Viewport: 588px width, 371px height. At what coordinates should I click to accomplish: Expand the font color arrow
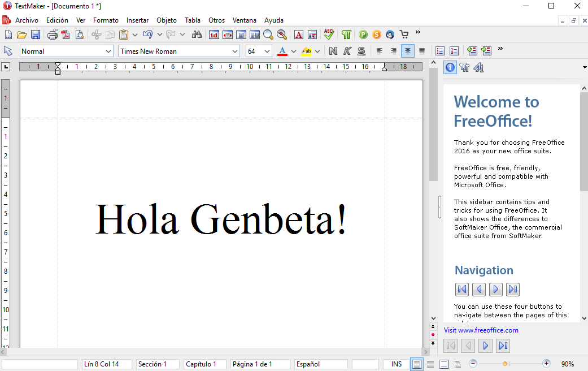294,51
